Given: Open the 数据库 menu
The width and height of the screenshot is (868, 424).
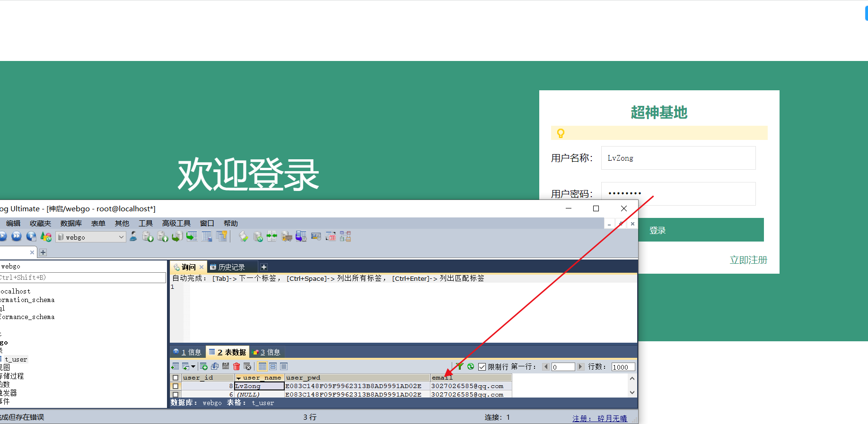Looking at the screenshot, I should click(x=71, y=223).
